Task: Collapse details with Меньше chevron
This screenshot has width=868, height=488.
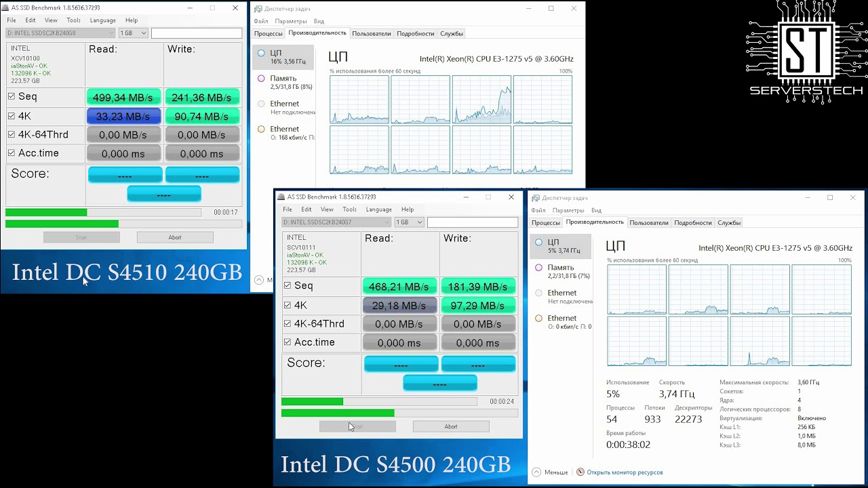Action: point(537,472)
